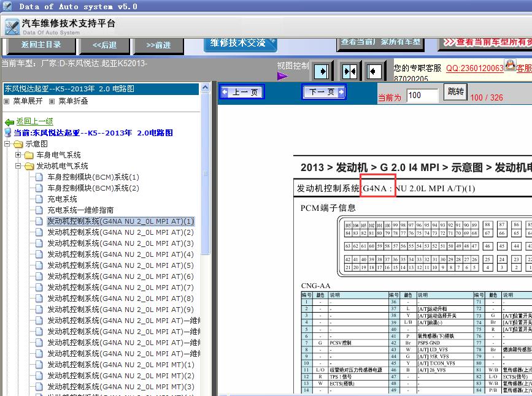The height and width of the screenshot is (396, 532).
Task: Click the 菜单折叠 icon
Action: (x=52, y=101)
